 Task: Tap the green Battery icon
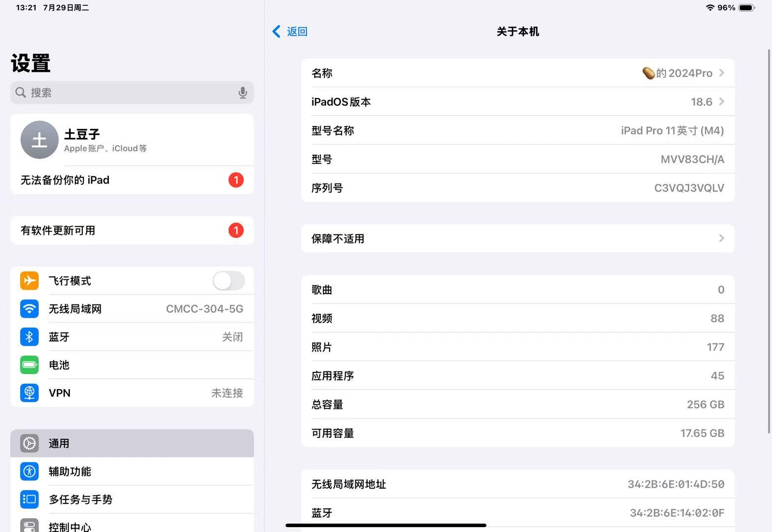click(30, 365)
